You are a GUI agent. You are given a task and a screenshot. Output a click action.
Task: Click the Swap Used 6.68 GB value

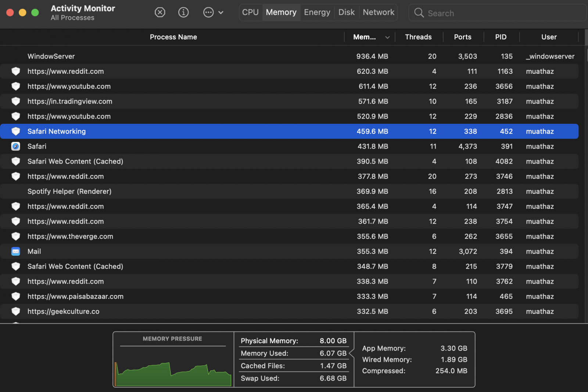coord(333,378)
